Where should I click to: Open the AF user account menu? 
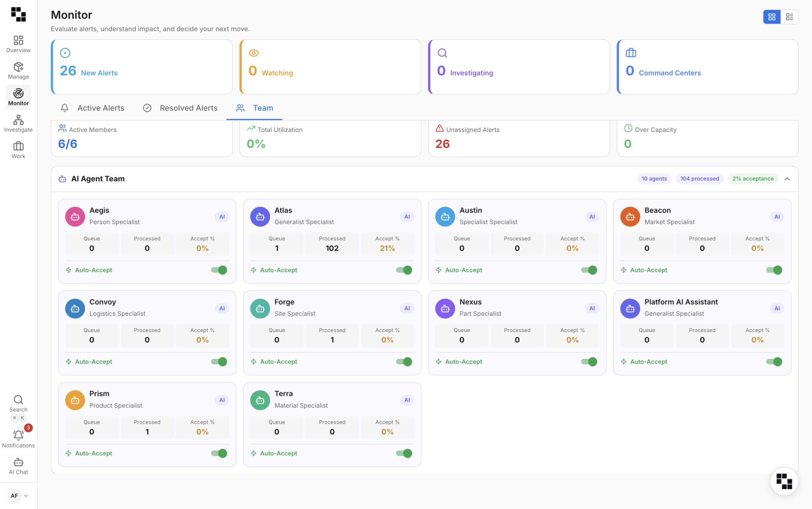click(x=18, y=496)
